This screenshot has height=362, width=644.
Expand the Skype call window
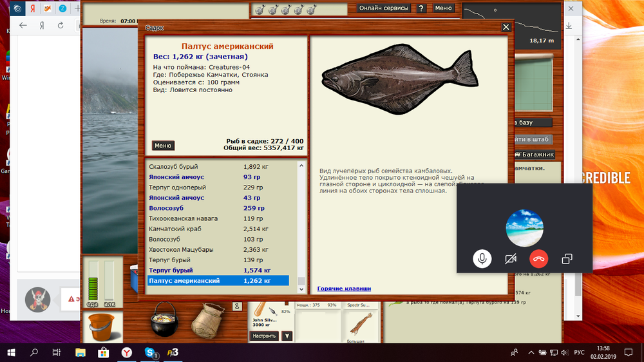click(x=567, y=259)
